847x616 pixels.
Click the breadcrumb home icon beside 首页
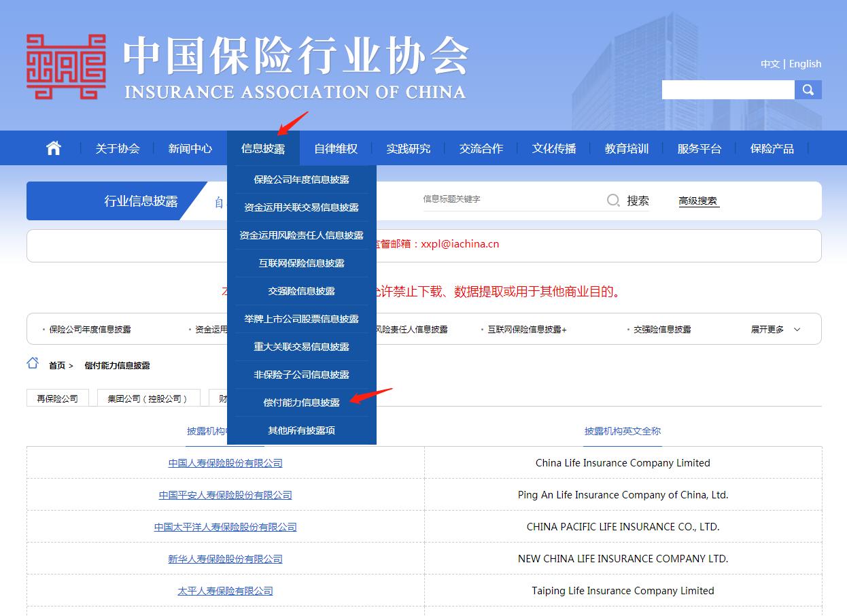pyautogui.click(x=32, y=364)
